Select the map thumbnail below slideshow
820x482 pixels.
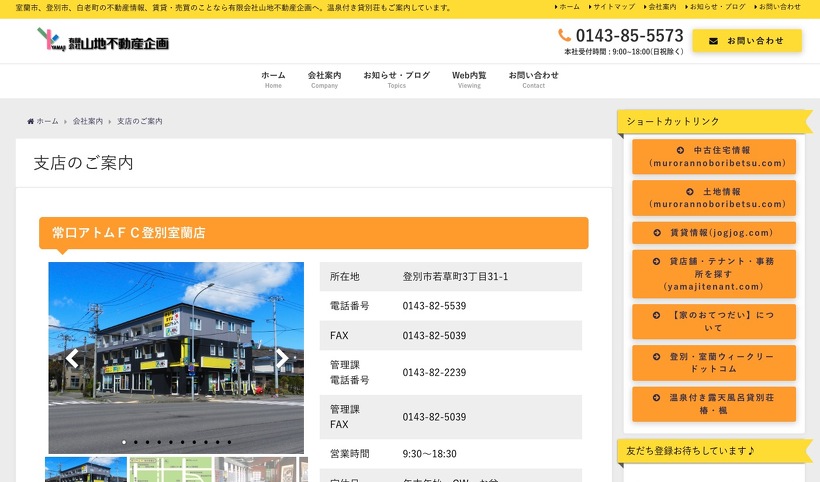tap(171, 470)
